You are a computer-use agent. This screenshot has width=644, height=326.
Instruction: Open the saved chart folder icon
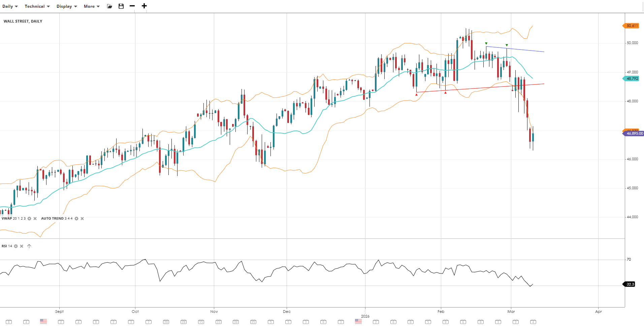pos(109,6)
